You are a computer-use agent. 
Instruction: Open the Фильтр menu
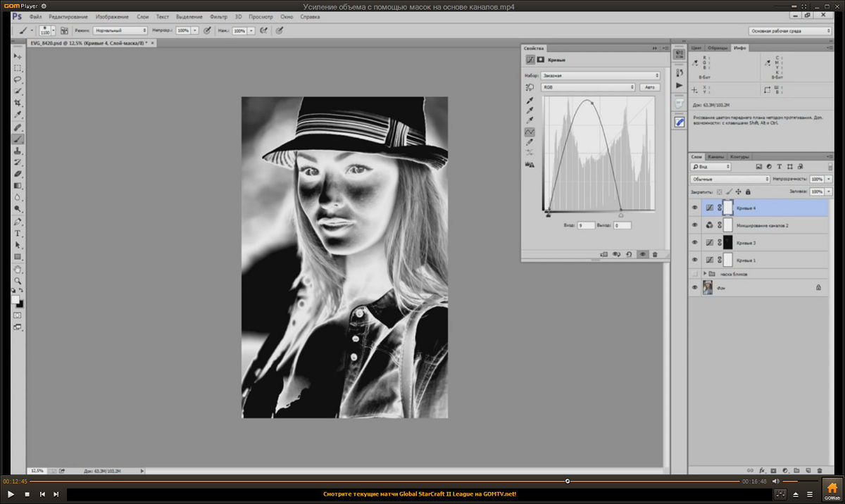[x=218, y=16]
